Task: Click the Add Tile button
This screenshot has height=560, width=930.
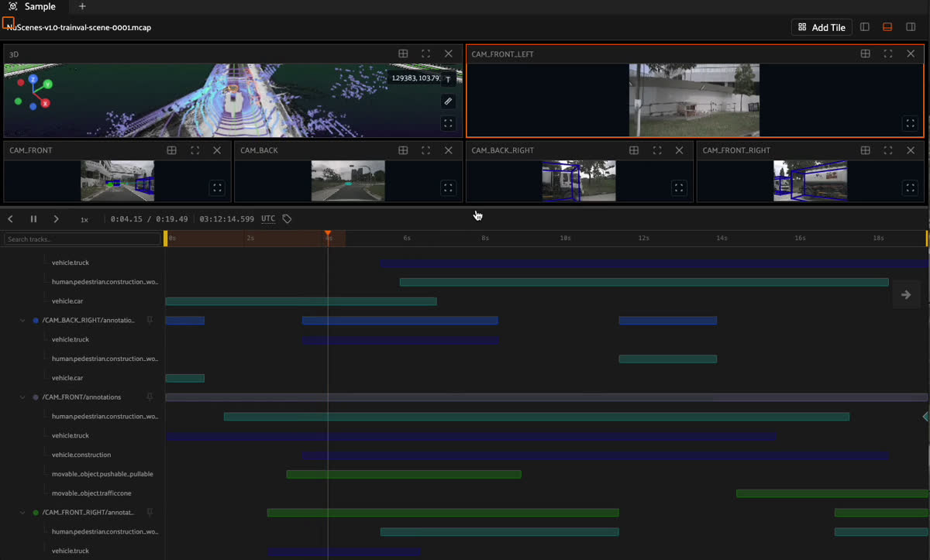Action: tap(821, 27)
